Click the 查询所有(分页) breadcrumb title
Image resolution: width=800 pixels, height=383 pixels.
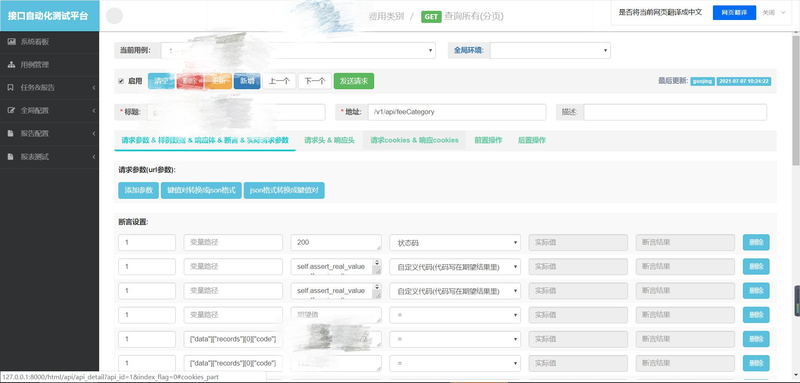click(474, 16)
